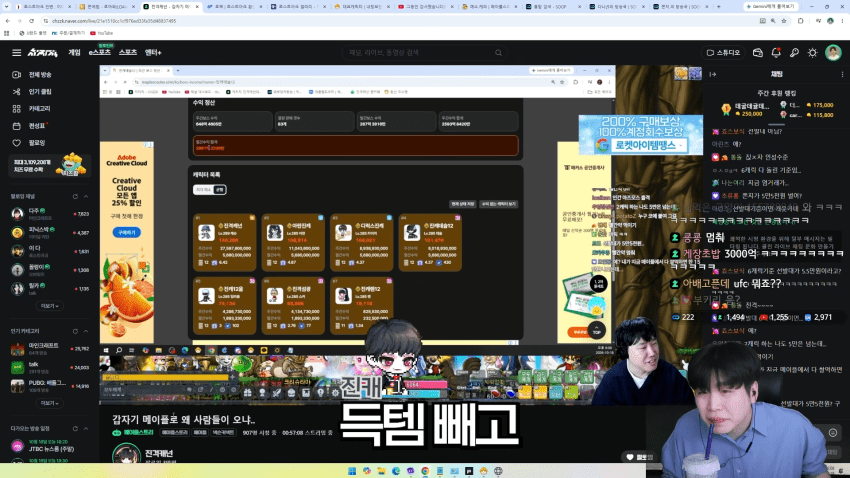Open the 게임 top menu tab

coord(74,53)
